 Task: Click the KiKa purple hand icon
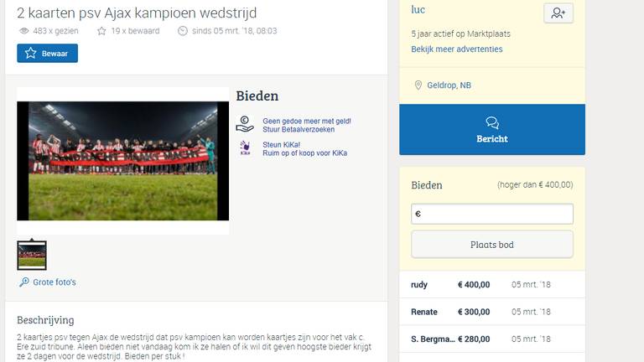[245, 148]
